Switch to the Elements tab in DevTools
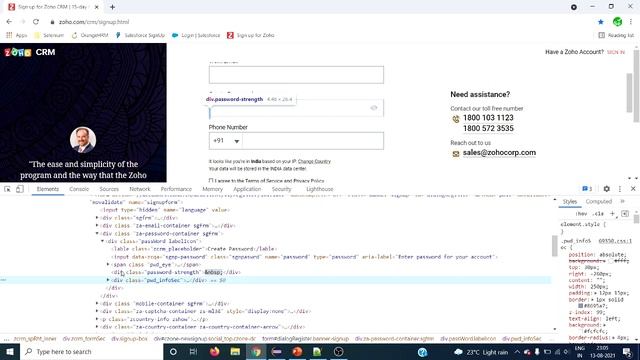This screenshot has width=640, height=360. 48,189
